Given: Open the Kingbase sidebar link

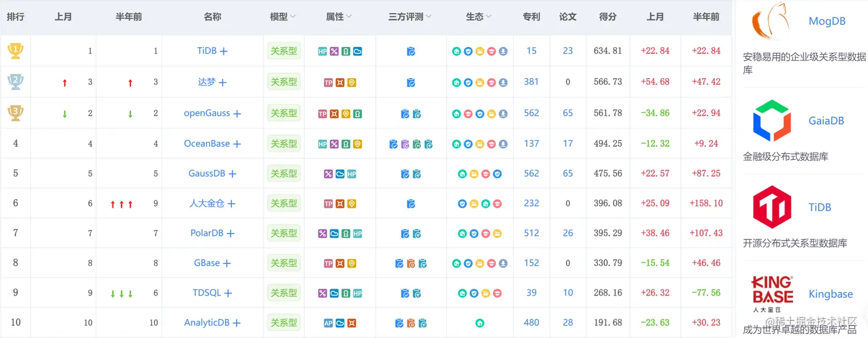Looking at the screenshot, I should [831, 294].
